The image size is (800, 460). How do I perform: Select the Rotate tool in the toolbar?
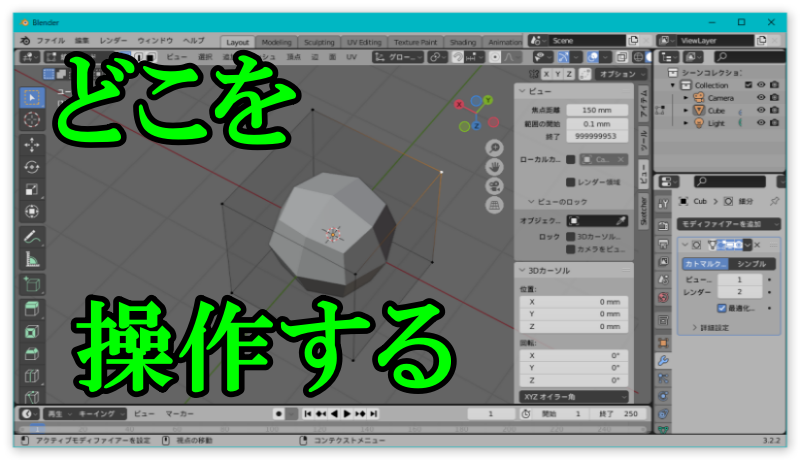[x=32, y=167]
